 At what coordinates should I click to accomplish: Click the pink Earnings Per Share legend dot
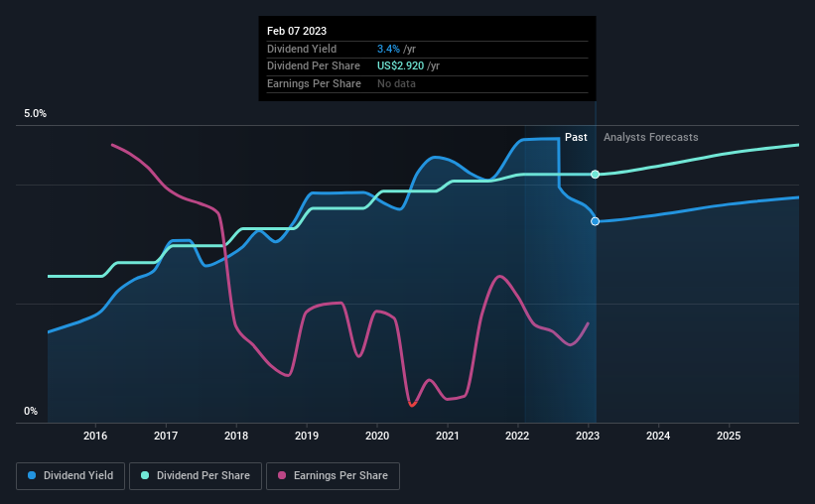[x=282, y=475]
